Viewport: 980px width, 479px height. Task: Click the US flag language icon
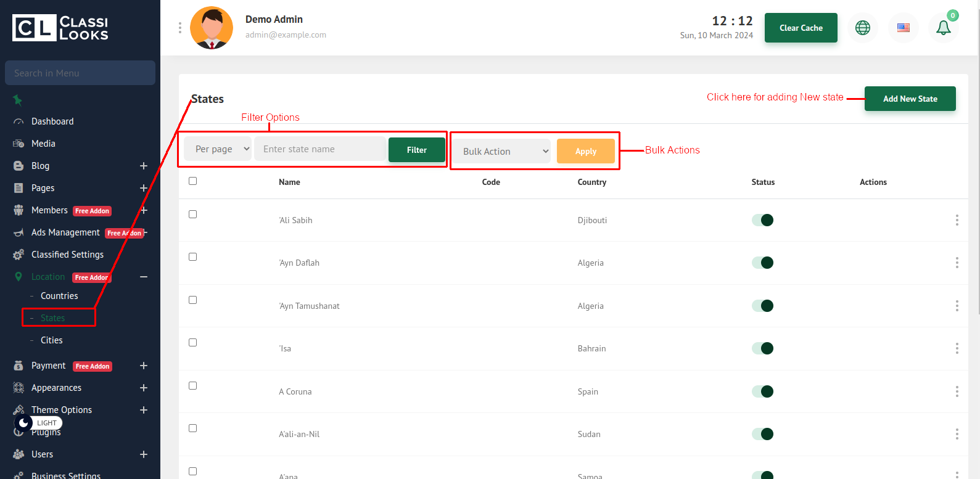tap(903, 28)
